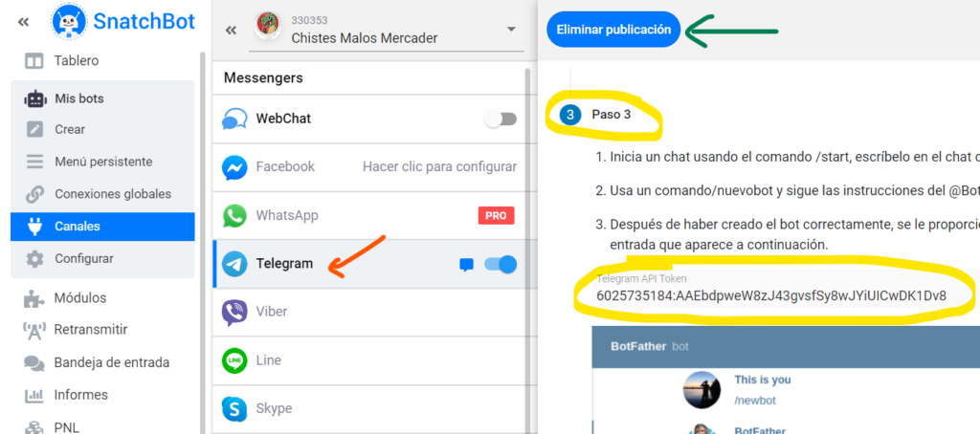Screen dimensions: 980x434
Task: Open the Telegram messenger icon
Action: [x=234, y=264]
